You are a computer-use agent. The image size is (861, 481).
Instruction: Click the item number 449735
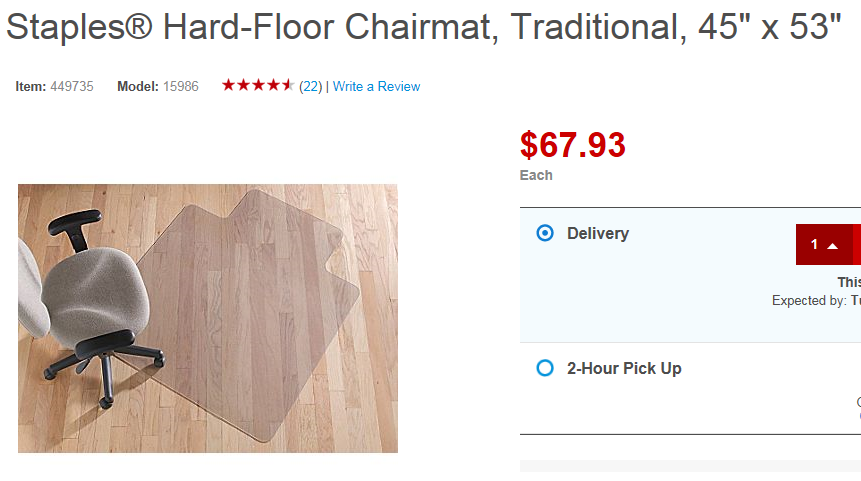click(x=72, y=87)
